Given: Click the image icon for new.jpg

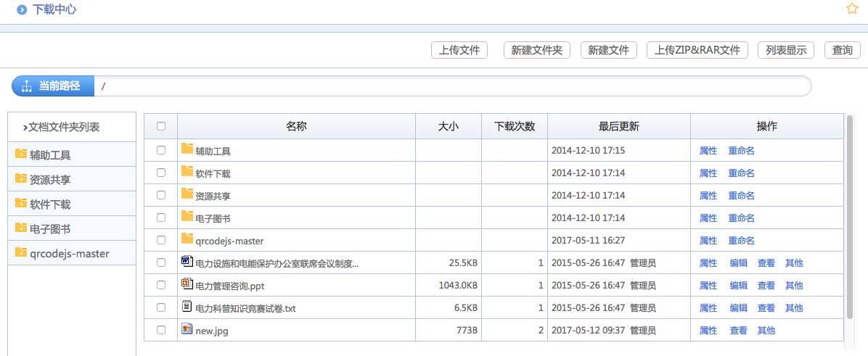Looking at the screenshot, I should tap(187, 329).
